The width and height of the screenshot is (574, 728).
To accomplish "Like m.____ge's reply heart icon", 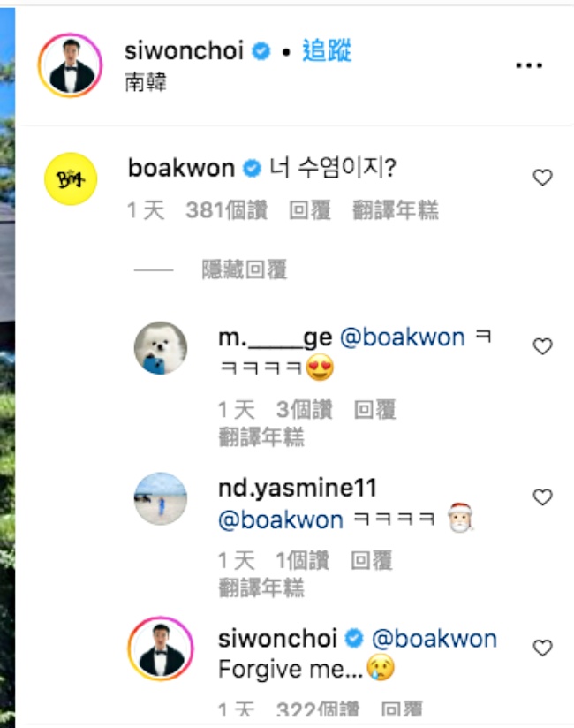I will click(x=542, y=346).
